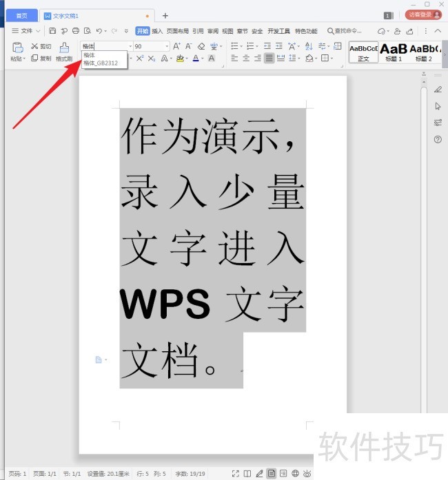Apply subscript X₂ formatting

click(x=152, y=58)
